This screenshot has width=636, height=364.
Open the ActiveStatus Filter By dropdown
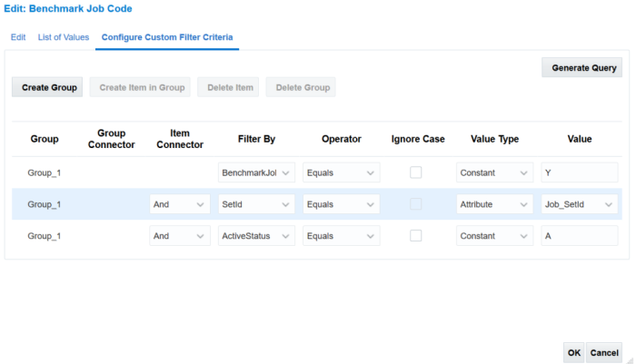click(x=257, y=236)
